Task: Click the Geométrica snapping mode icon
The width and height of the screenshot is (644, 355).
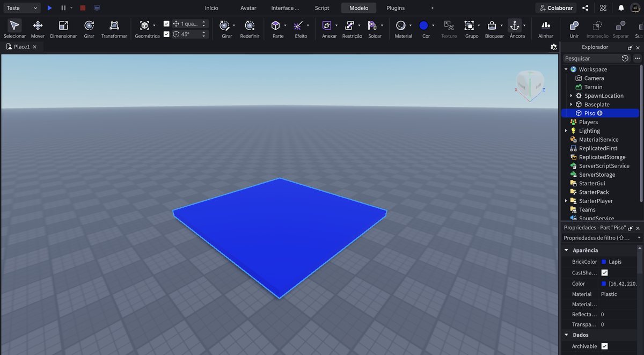Action: [144, 25]
